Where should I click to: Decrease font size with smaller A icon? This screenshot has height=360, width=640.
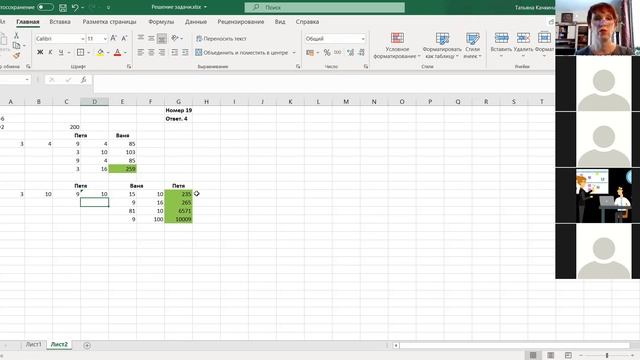[x=124, y=38]
